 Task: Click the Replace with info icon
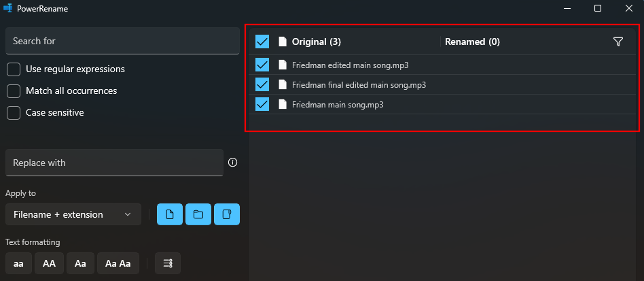click(233, 163)
